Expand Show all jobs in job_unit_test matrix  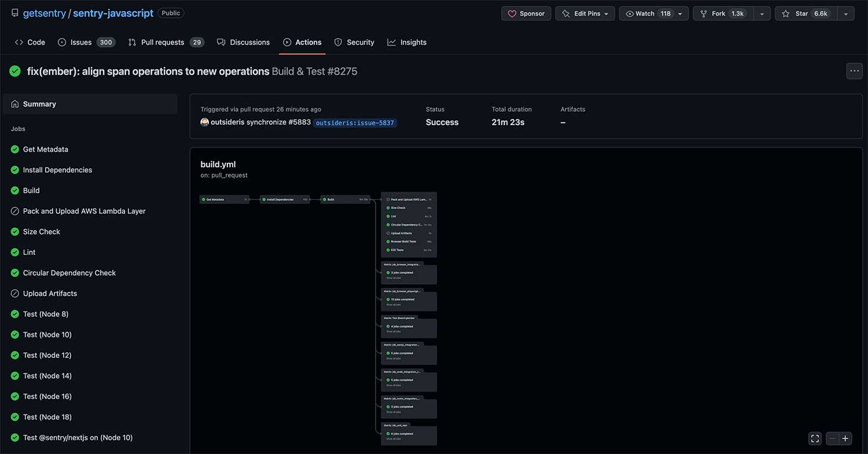[x=393, y=439]
